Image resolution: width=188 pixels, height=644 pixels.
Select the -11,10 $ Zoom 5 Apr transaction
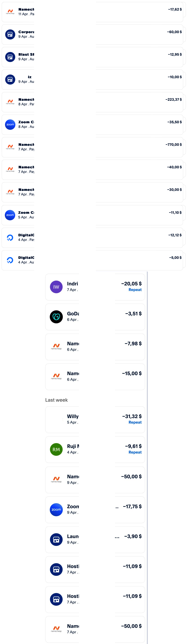coord(92,215)
